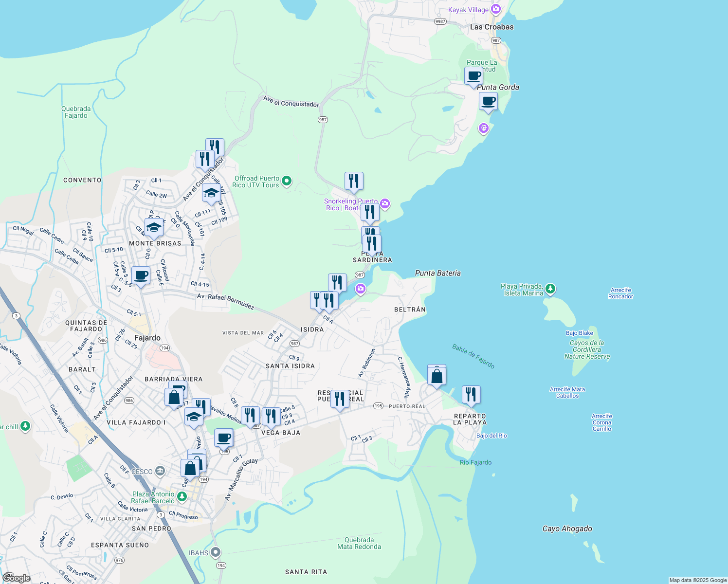728x584 pixels.
Task: Click the Offroad Puerto Rico UTV Tours pin
Action: (287, 181)
